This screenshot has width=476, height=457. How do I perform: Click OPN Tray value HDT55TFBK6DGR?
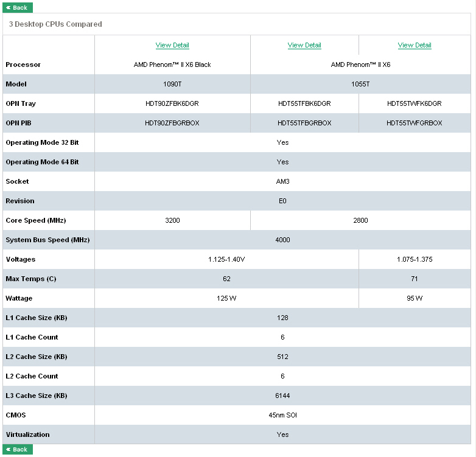pyautogui.click(x=304, y=103)
